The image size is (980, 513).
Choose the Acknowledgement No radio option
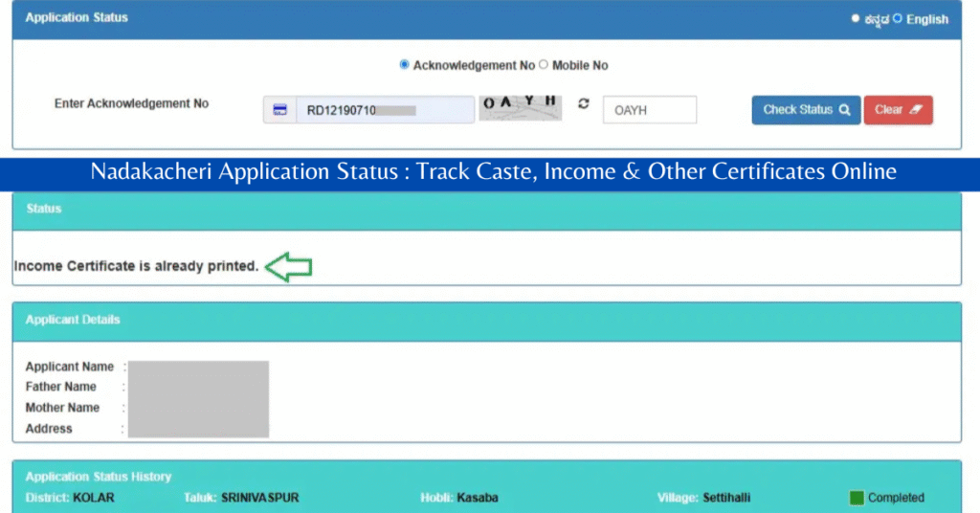click(x=404, y=64)
